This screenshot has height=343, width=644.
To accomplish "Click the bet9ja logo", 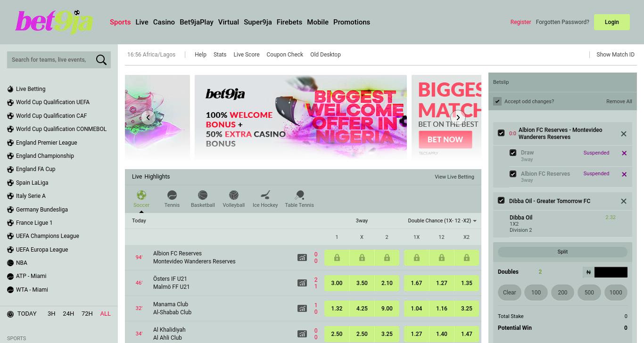I will click(x=54, y=22).
